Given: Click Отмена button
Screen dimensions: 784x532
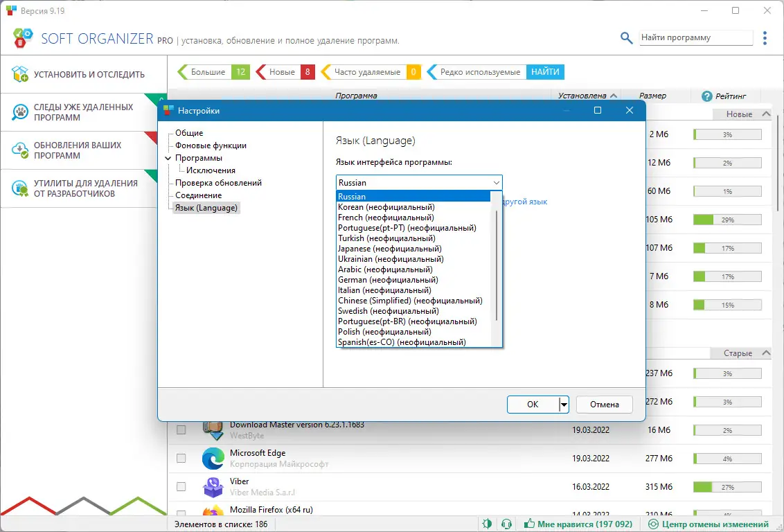Looking at the screenshot, I should coord(604,405).
